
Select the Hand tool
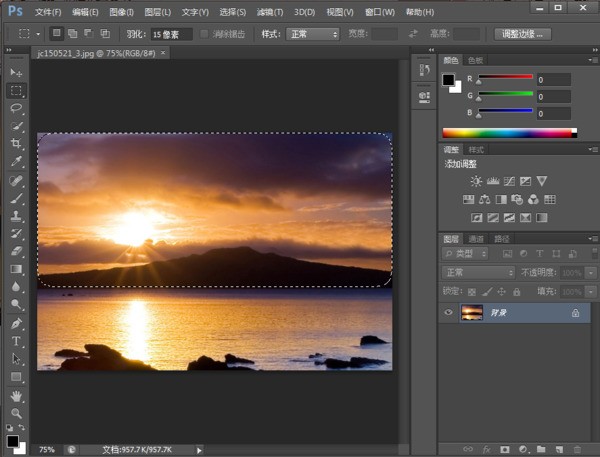coord(16,395)
